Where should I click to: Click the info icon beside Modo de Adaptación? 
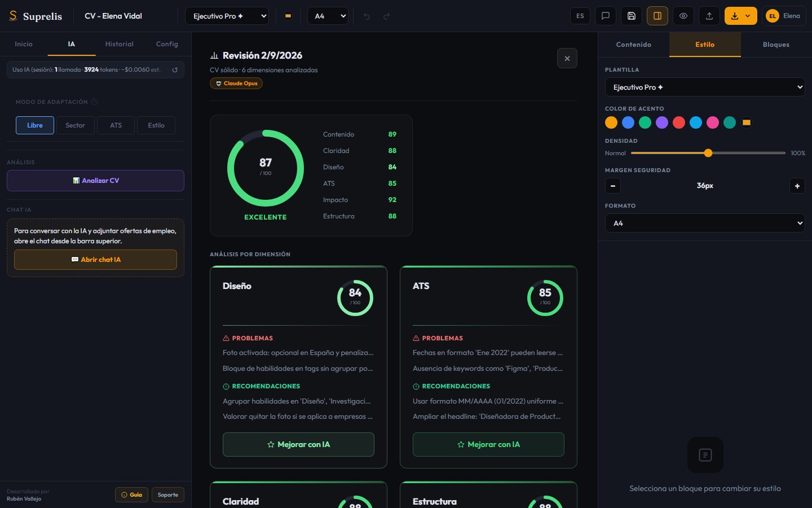coord(95,102)
